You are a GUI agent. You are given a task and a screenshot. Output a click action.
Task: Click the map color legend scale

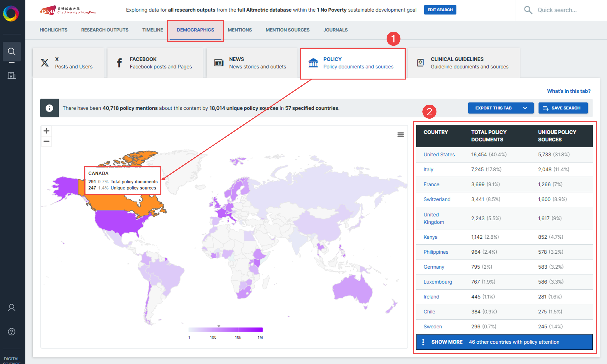tap(225, 330)
